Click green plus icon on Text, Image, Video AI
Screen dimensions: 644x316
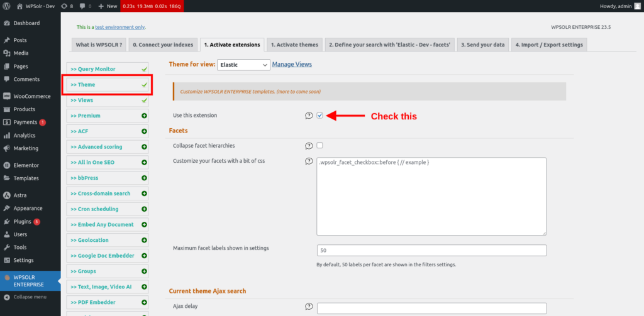pos(144,287)
